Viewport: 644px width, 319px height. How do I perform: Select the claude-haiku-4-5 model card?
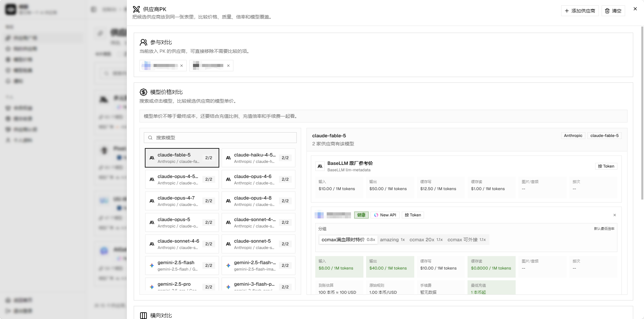(258, 158)
